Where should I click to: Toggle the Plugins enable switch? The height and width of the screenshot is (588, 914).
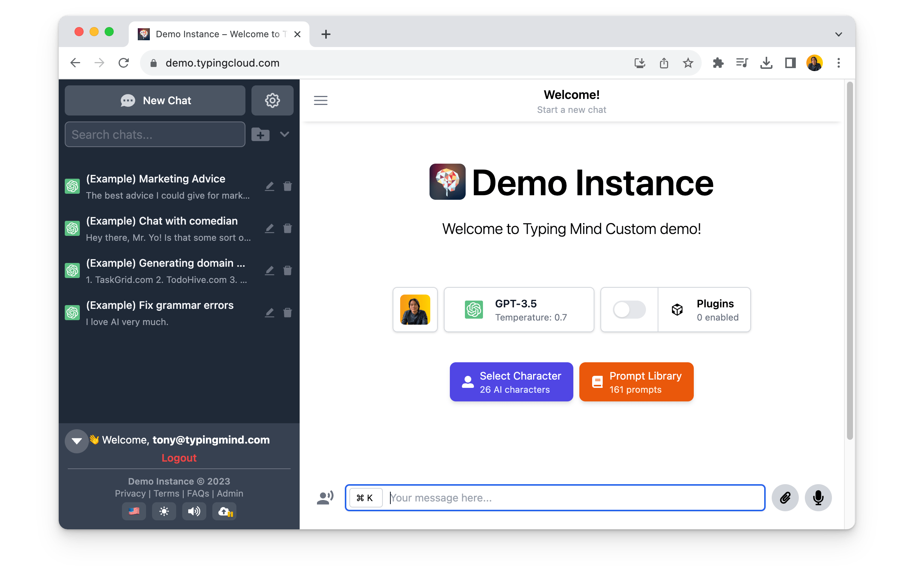(x=629, y=310)
